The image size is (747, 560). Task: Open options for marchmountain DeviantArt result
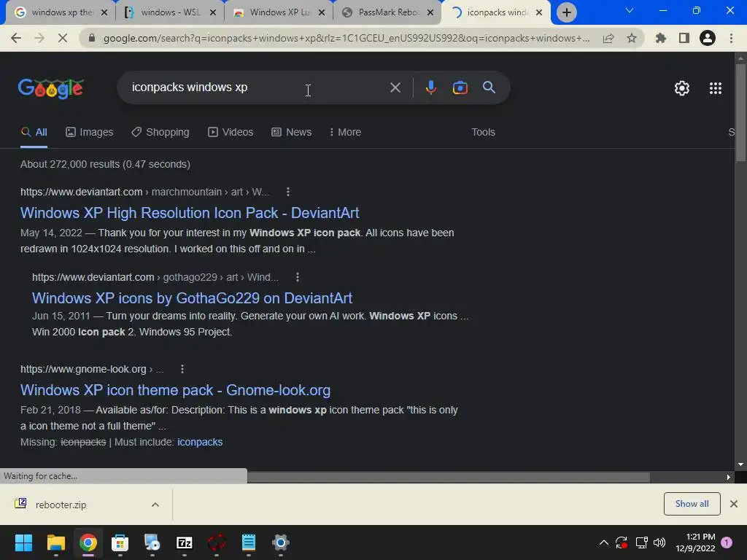pos(287,192)
